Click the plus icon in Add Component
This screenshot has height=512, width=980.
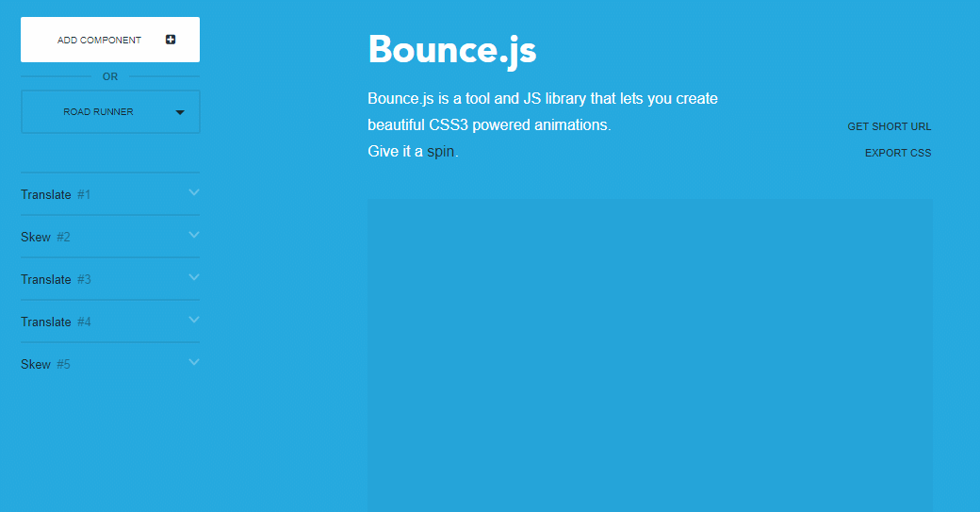(x=171, y=40)
